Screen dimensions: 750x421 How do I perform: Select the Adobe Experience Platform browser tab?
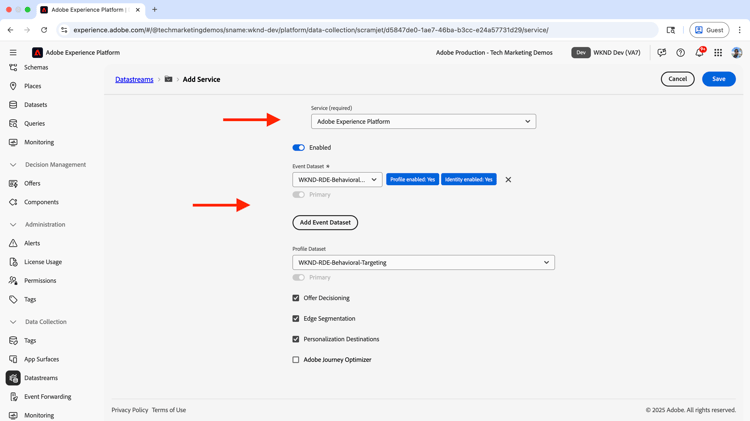coord(90,10)
